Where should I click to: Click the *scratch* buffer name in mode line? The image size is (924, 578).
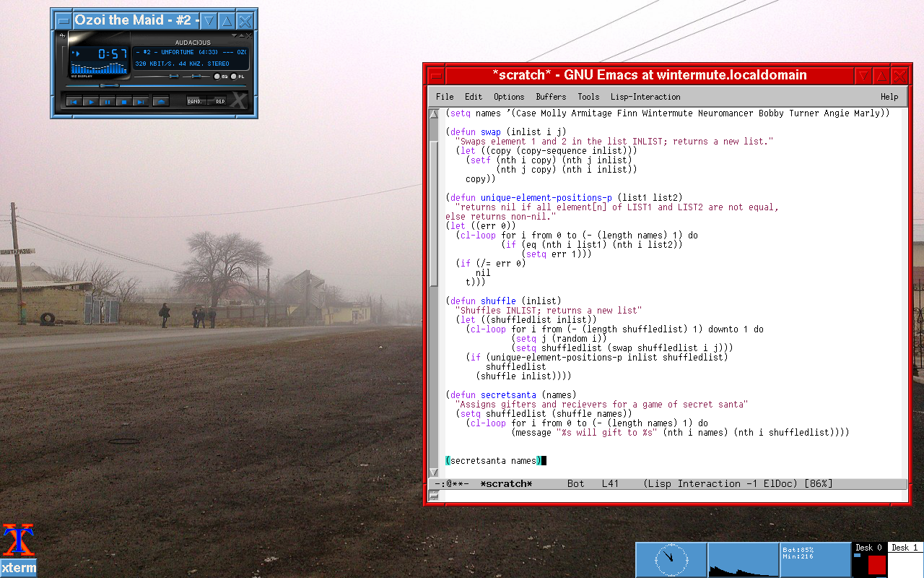[506, 483]
